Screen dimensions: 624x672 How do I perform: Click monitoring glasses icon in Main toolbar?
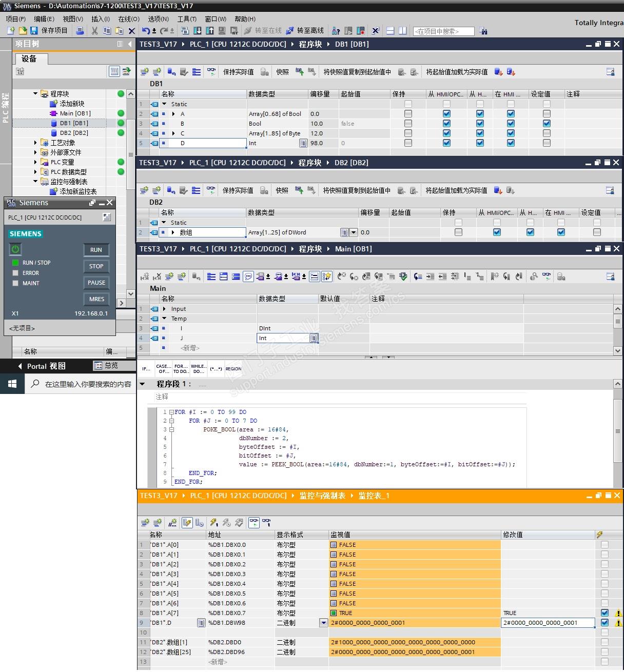(x=547, y=276)
